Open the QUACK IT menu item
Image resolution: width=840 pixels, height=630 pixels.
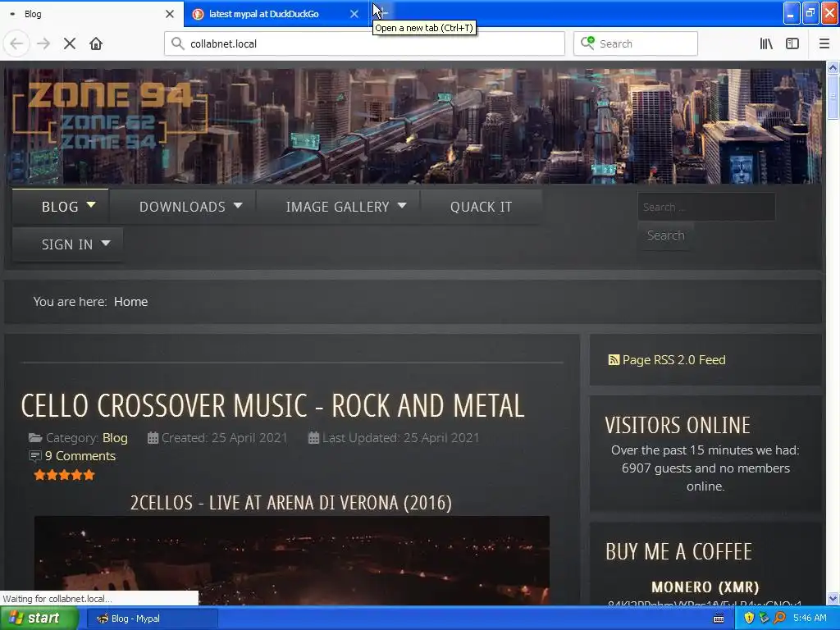(x=481, y=206)
